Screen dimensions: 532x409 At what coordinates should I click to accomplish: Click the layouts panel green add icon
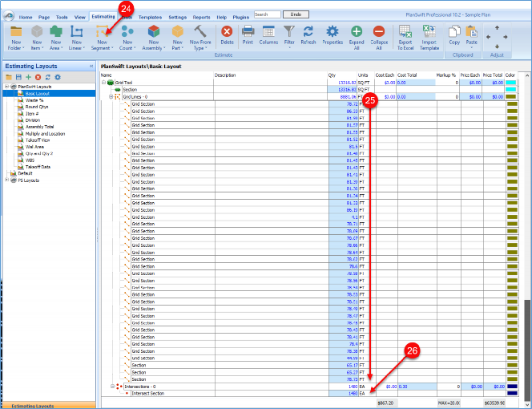point(29,77)
